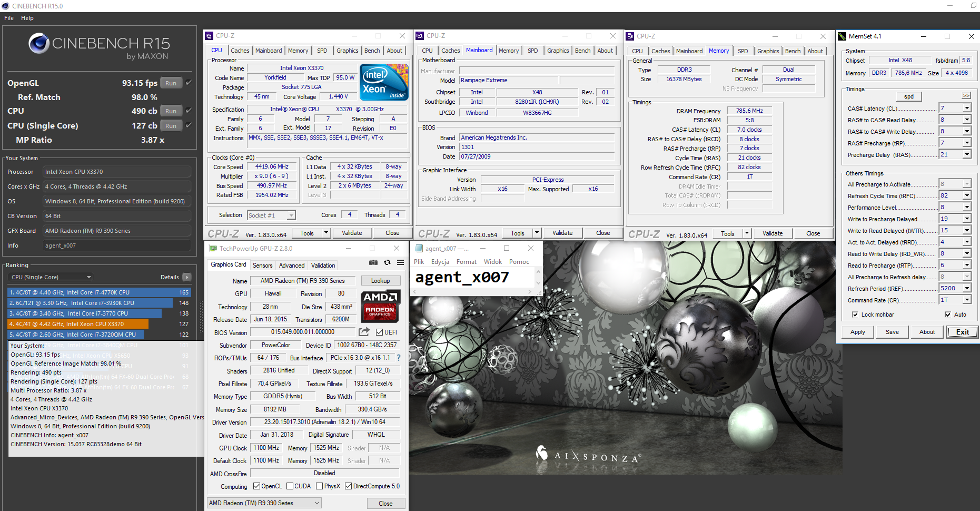Image resolution: width=980 pixels, height=511 pixels.
Task: Click the Notepad agent_x007 title icon
Action: (419, 248)
